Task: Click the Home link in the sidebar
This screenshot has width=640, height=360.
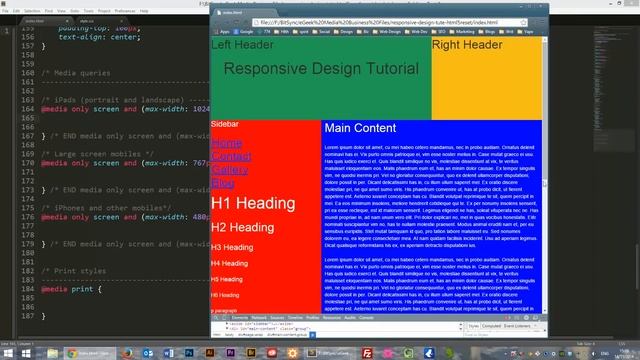Action: coord(226,143)
